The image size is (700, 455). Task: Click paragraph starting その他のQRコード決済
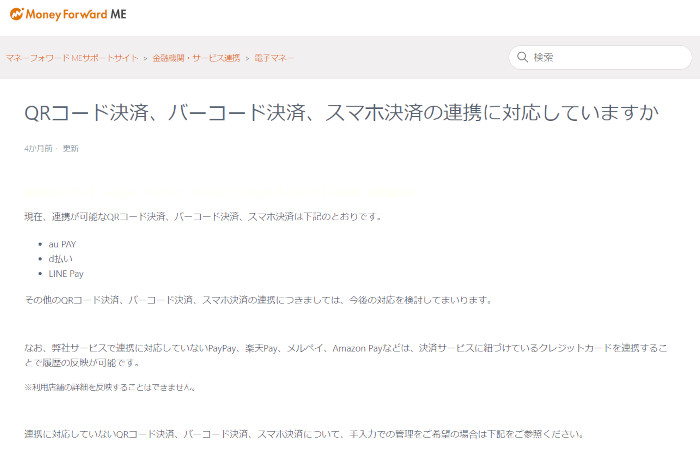(x=258, y=300)
